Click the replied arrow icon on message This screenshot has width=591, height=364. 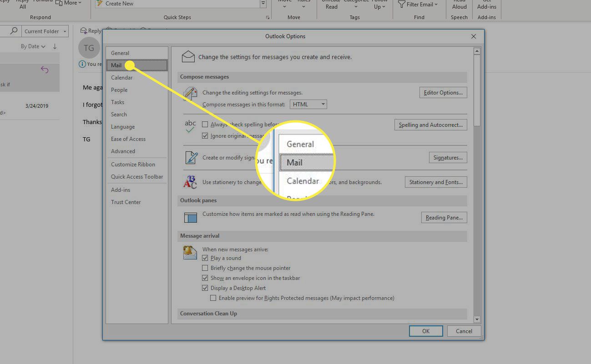[x=45, y=70]
